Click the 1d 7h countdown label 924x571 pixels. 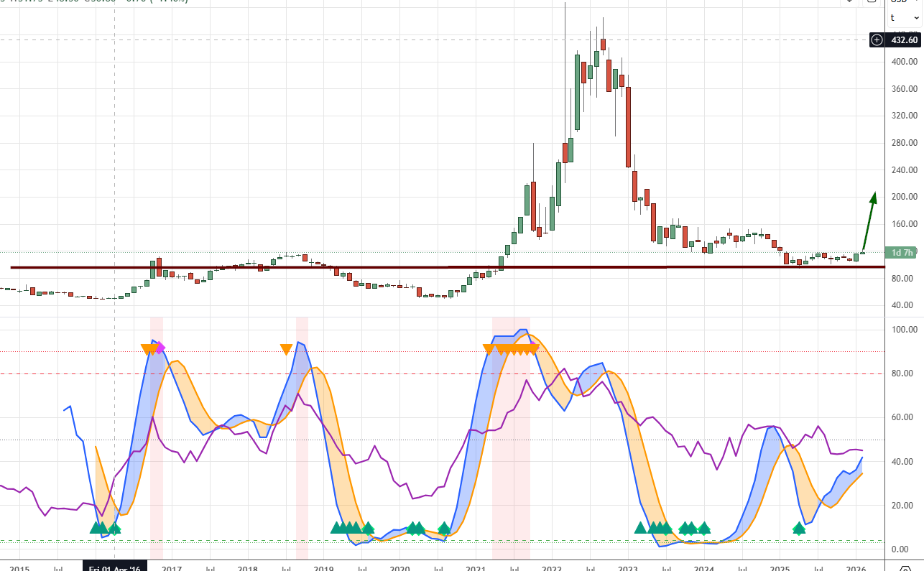pos(902,252)
